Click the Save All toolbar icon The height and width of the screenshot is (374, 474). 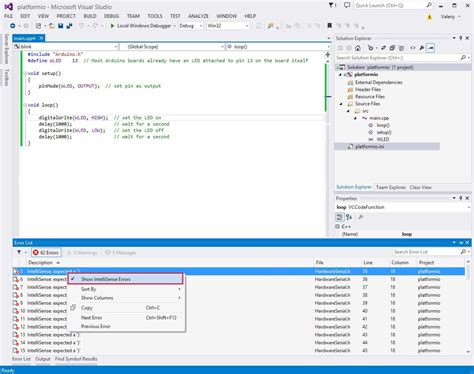[x=69, y=26]
